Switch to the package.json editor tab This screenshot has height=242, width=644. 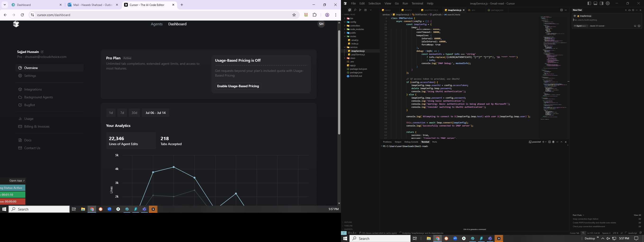[497, 10]
